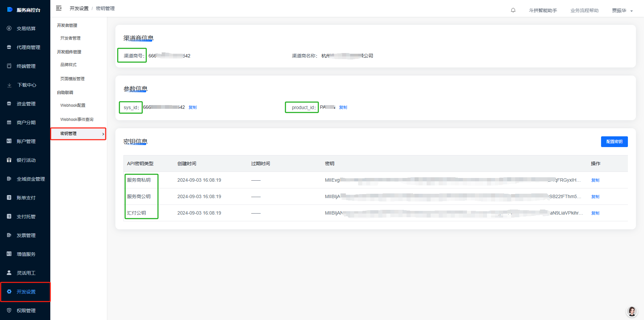Image resolution: width=644 pixels, height=320 pixels.
Task: Click the 开发设置 gear icon
Action: pyautogui.click(x=9, y=292)
